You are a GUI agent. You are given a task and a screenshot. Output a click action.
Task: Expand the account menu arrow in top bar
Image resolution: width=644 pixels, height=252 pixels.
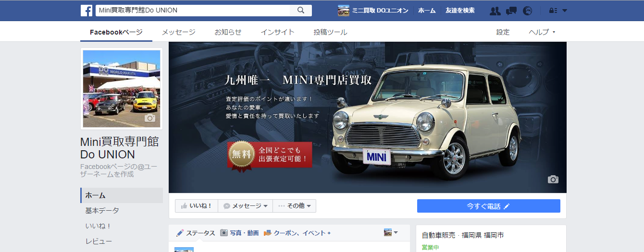pyautogui.click(x=565, y=11)
